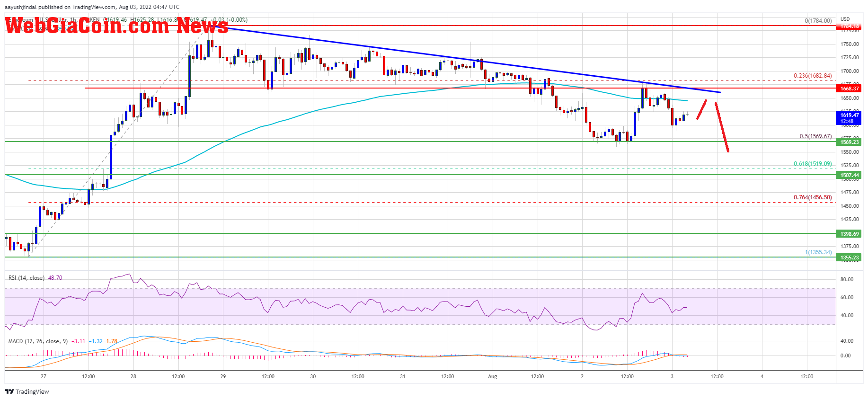The width and height of the screenshot is (868, 400).
Task: Click the RSI scale value 60.00
Action: coord(847,297)
